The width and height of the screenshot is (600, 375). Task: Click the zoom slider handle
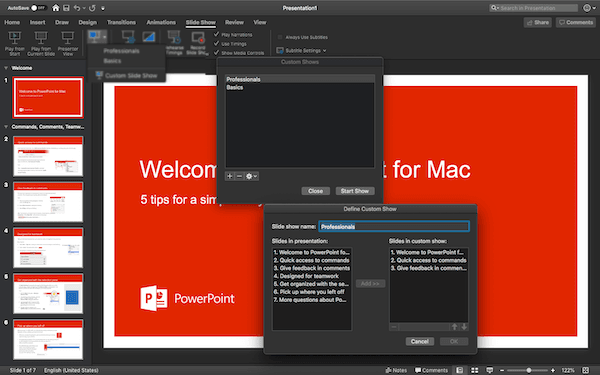click(529, 370)
